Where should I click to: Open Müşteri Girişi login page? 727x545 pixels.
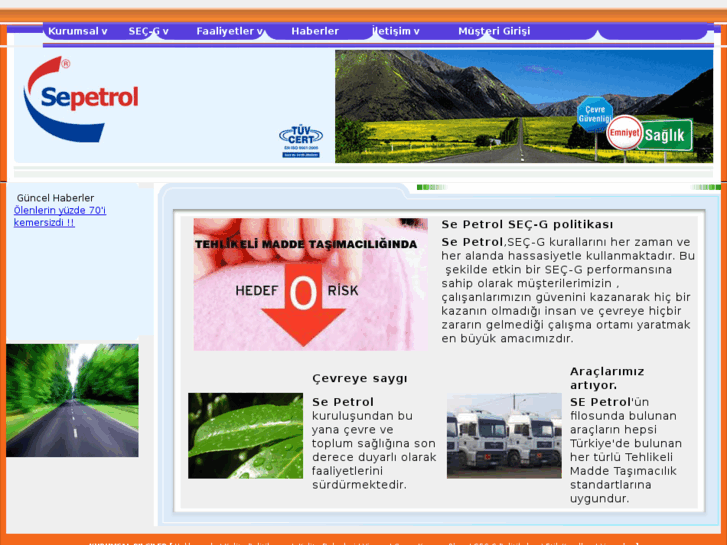point(494,31)
